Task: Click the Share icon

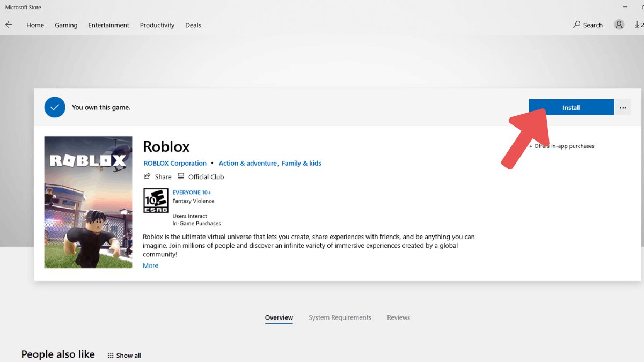Action: click(147, 176)
